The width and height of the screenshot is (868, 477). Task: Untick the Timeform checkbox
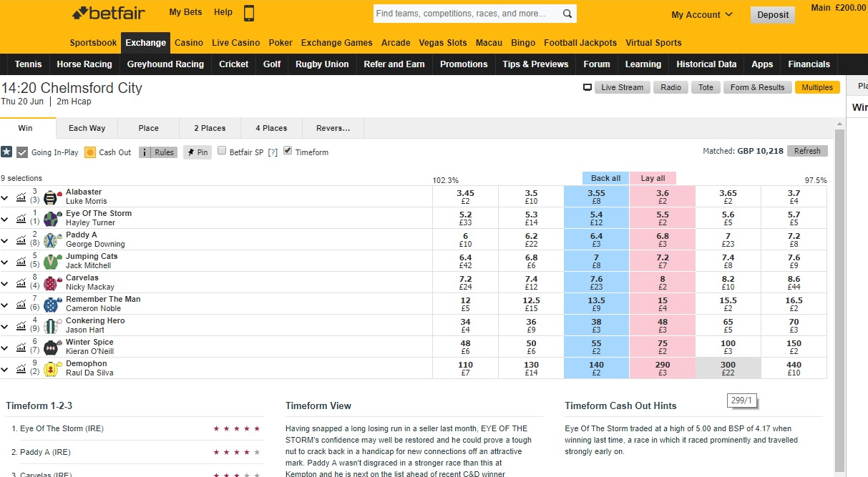(x=288, y=151)
